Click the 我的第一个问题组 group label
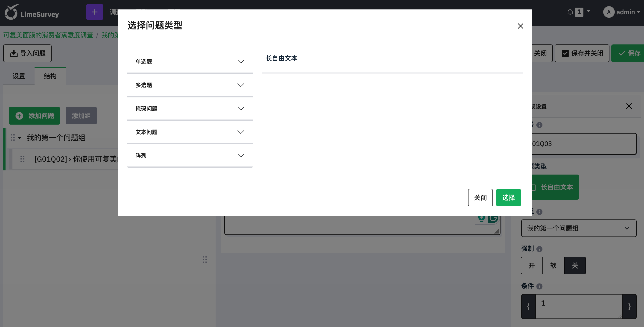 click(x=56, y=137)
